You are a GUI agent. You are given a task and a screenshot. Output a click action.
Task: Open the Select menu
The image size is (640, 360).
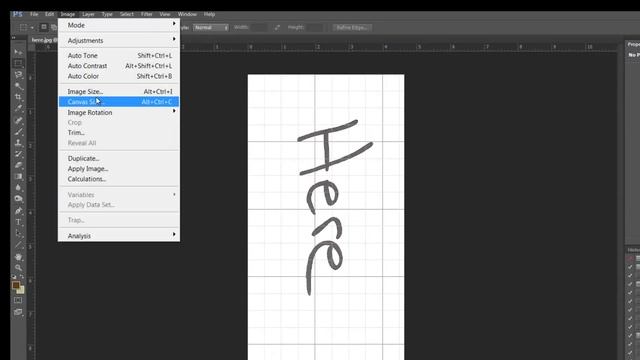pyautogui.click(x=127, y=14)
